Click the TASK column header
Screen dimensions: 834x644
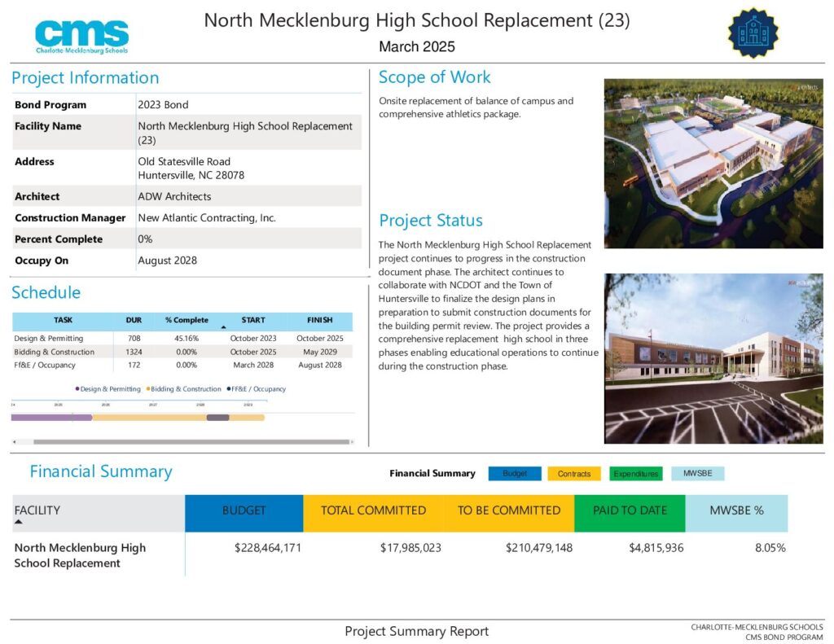pos(63,320)
